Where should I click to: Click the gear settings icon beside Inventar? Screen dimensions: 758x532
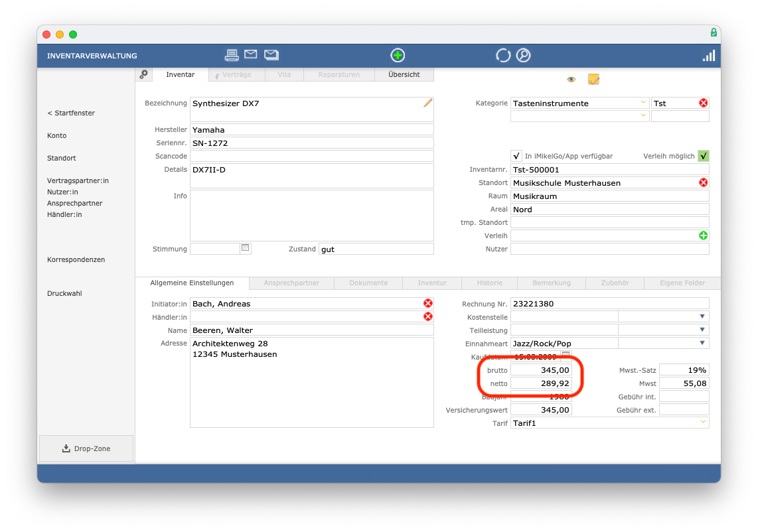[x=143, y=74]
